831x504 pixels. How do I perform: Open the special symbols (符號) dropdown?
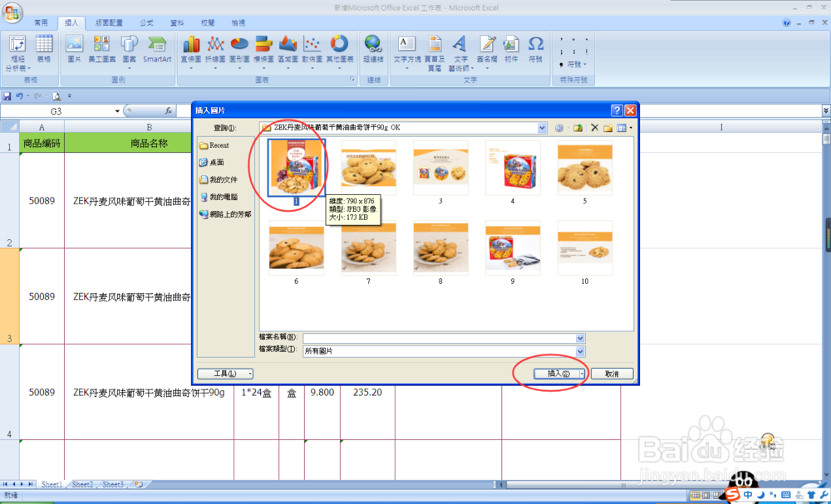pos(577,65)
